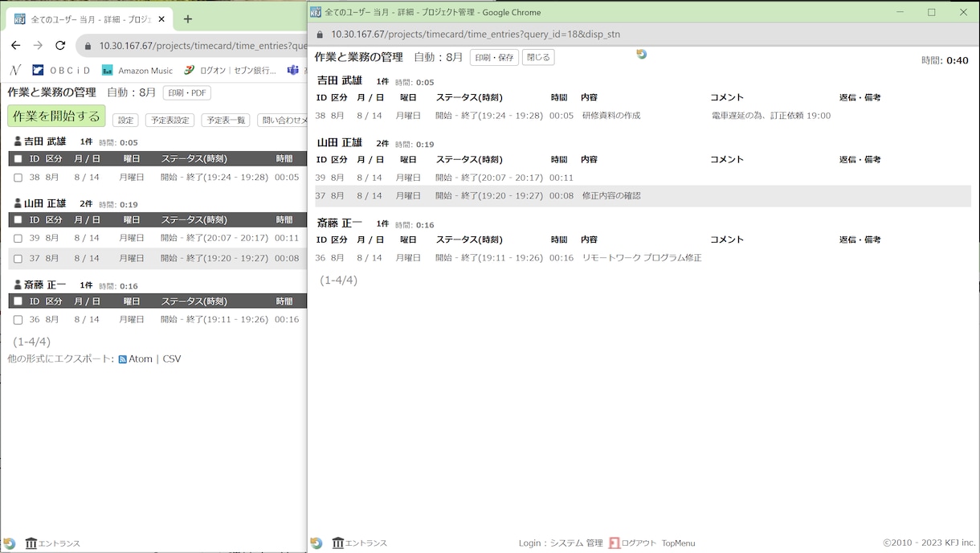The height and width of the screenshot is (553, 980).
Task: Click 斎藤 正一 name heading in popup
Action: (340, 223)
